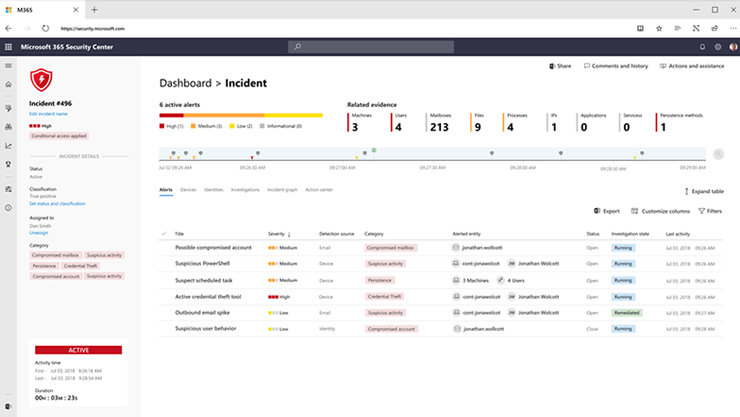The height and width of the screenshot is (417, 740).
Task: Expand the left navigation hamburger menu
Action: pos(8,66)
